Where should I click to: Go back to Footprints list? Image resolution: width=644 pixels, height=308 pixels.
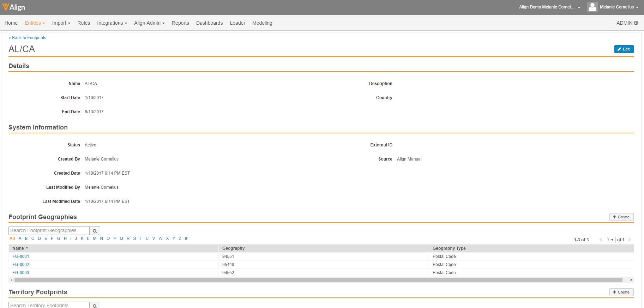29,38
